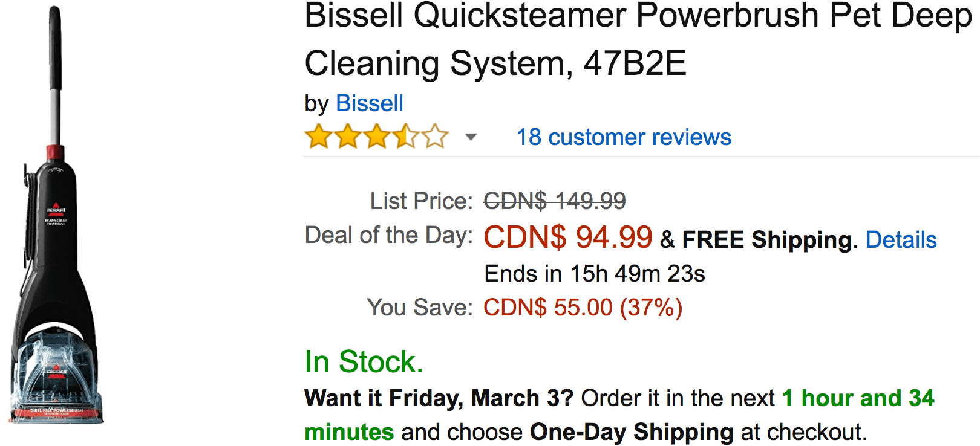Viewport: 980px width, 446px height.
Task: Click the CDN$ 55.00 (37%) savings amount
Action: 583,308
